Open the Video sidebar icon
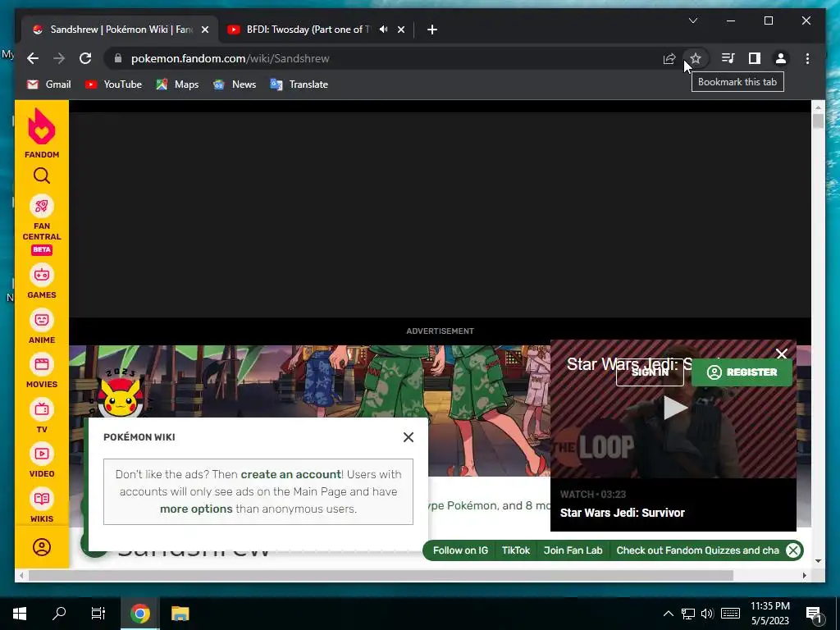 [x=42, y=454]
